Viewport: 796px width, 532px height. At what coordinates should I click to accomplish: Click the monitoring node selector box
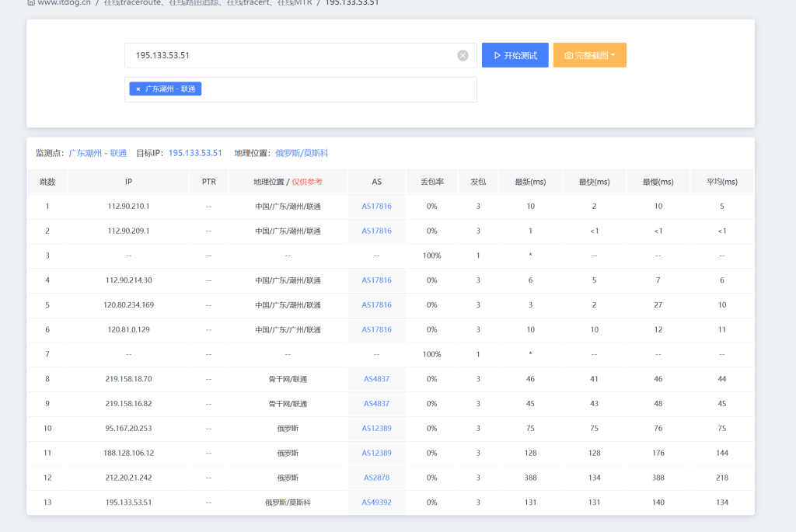[301, 89]
